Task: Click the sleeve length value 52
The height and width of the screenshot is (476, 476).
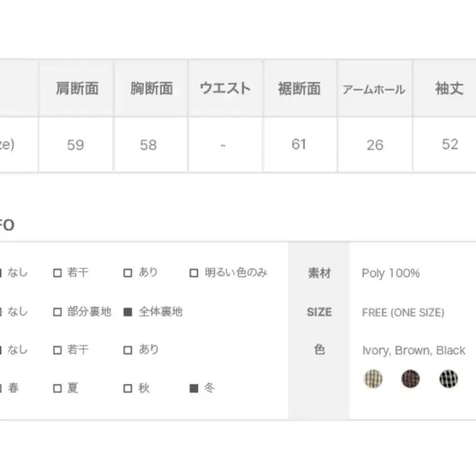Action: pos(450,144)
